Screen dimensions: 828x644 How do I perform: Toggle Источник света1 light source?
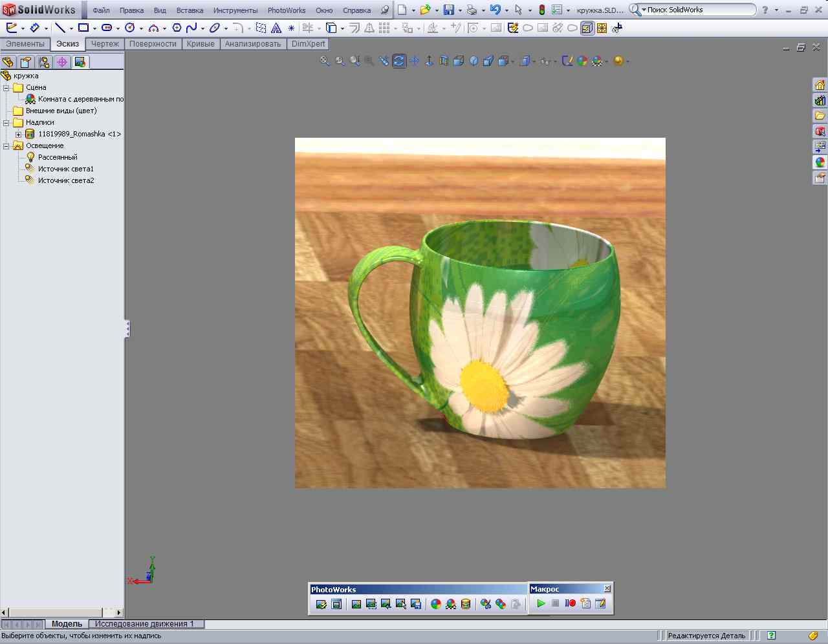click(65, 169)
